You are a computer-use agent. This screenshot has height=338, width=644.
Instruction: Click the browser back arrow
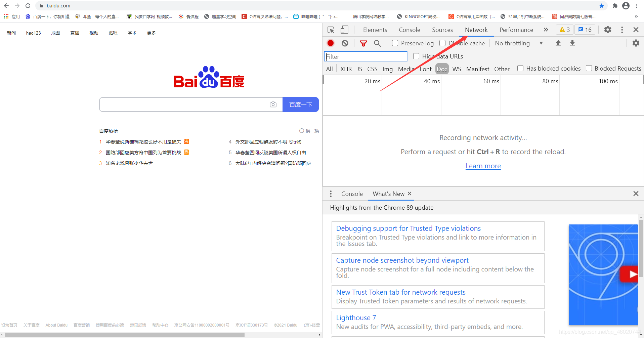click(6, 6)
